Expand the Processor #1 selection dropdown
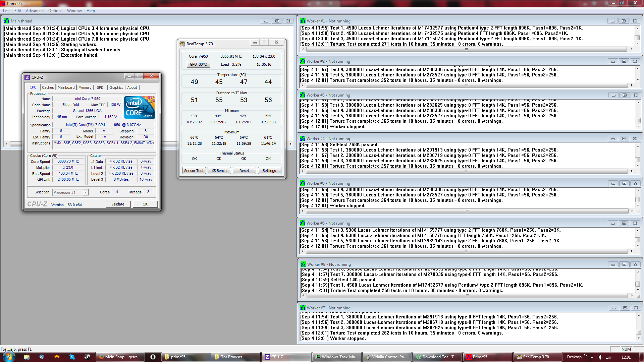The width and height of the screenshot is (644, 362). (86, 192)
